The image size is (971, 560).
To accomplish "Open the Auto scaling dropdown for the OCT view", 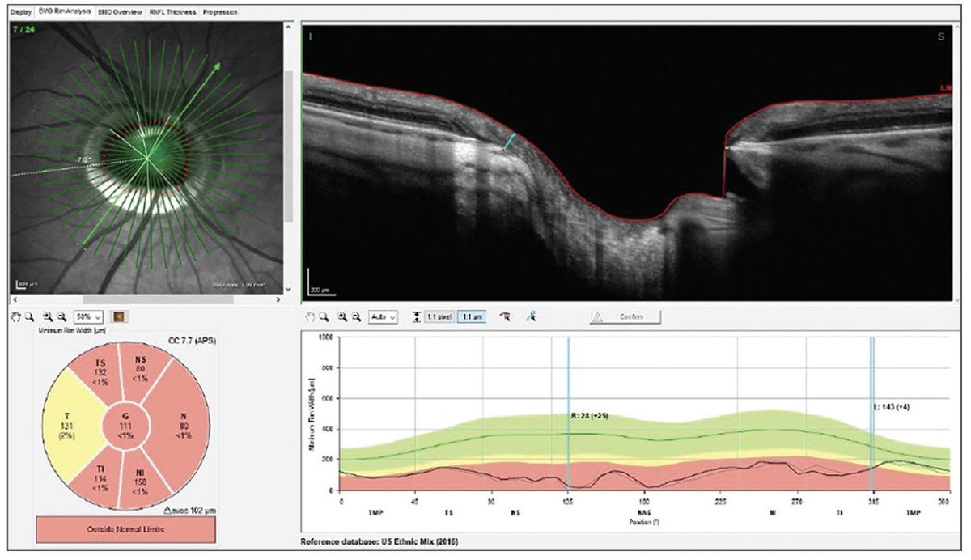I will pyautogui.click(x=383, y=316).
